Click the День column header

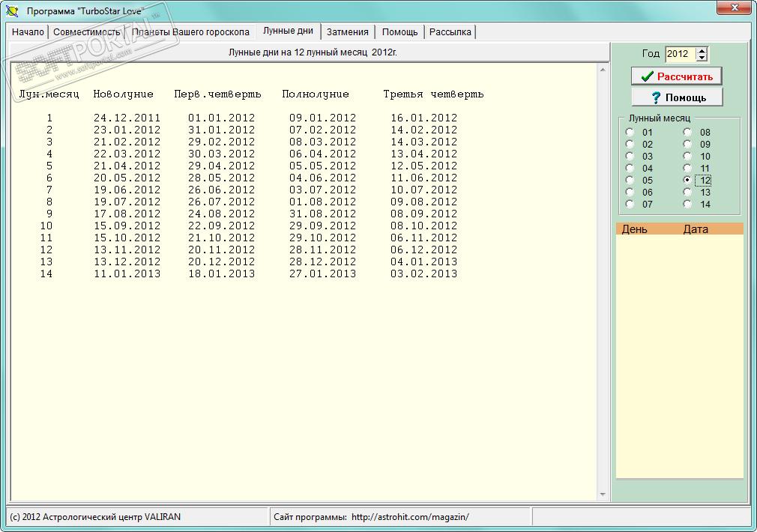click(x=634, y=229)
